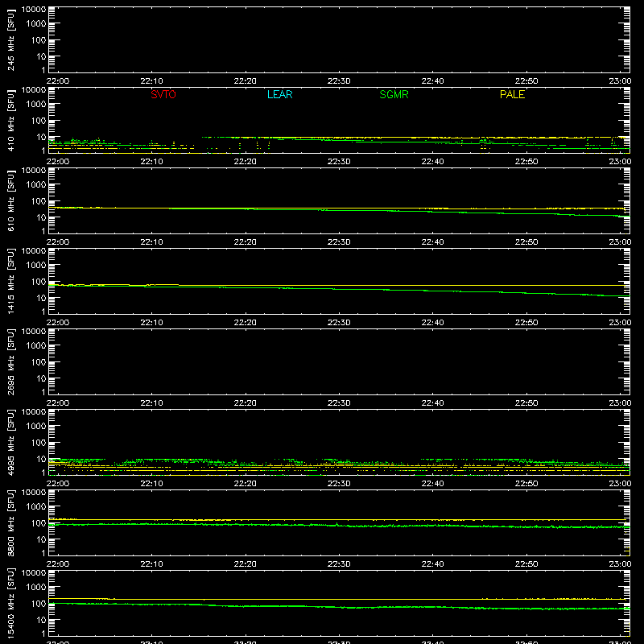Click 22:50 time label below 610 MHz panel
Image resolution: width=644 pixels, height=644 pixels.
pos(526,242)
